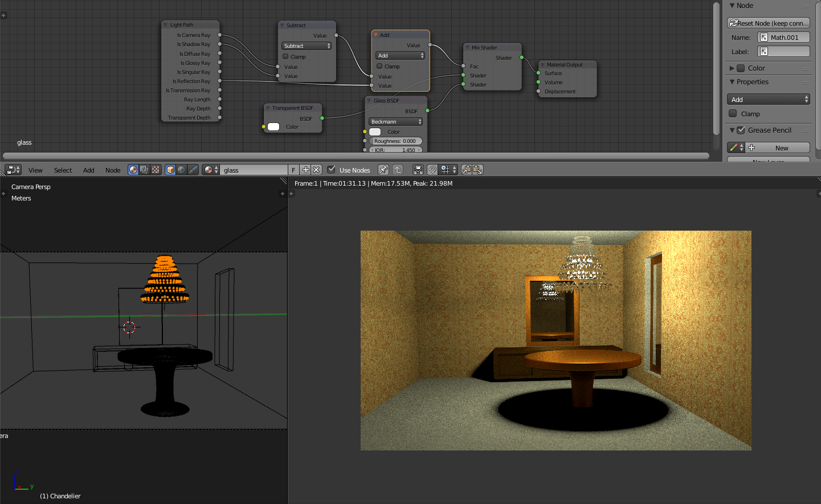
Task: Open the Select menu
Action: tap(63, 170)
